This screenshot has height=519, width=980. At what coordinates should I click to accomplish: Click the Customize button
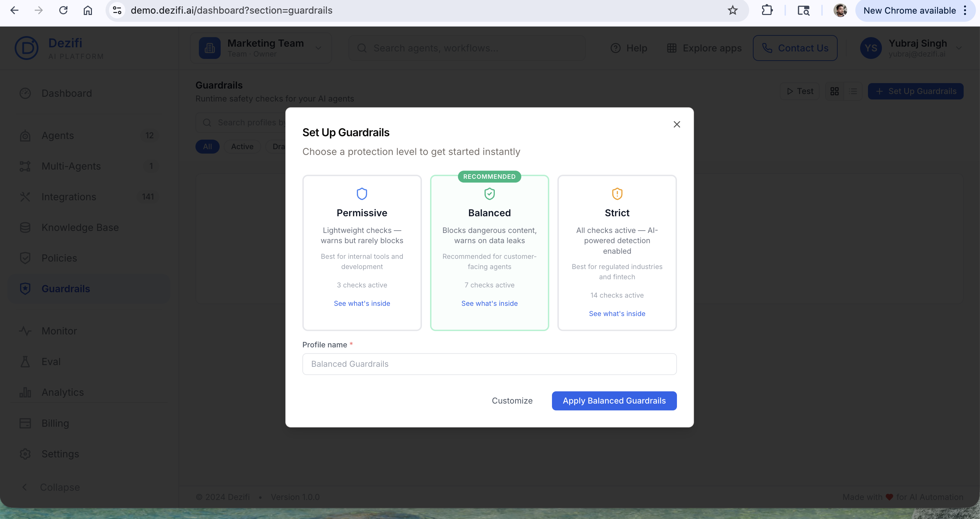[x=512, y=401]
